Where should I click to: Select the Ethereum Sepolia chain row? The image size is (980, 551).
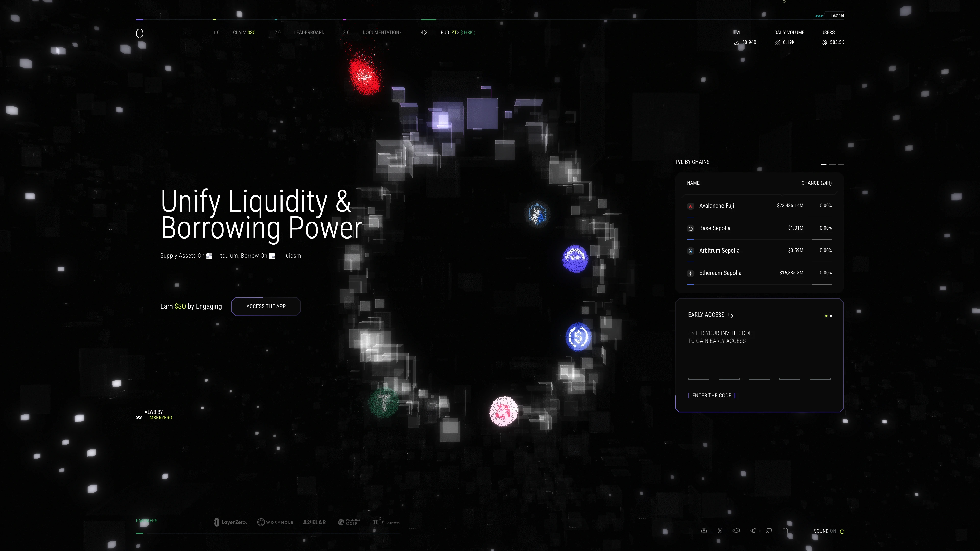[759, 273]
